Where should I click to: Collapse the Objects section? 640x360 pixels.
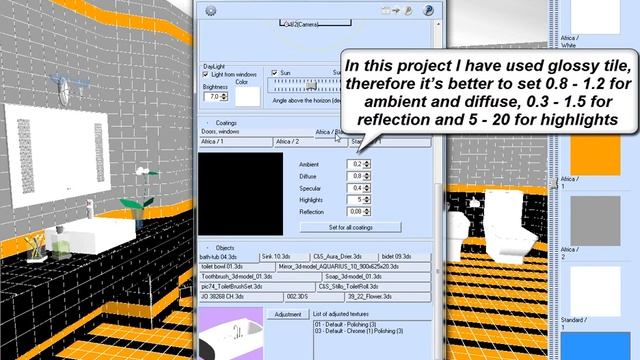click(x=207, y=248)
